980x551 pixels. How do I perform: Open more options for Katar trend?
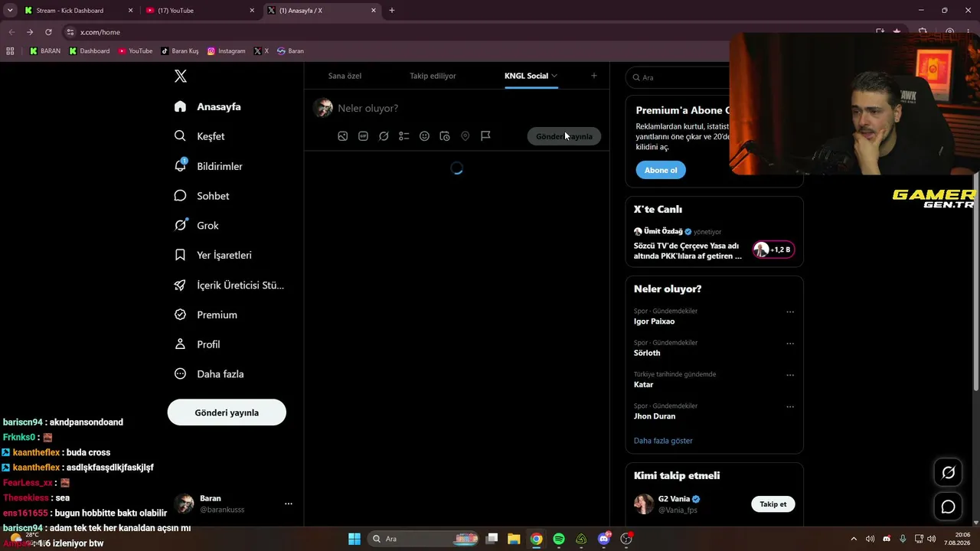(x=790, y=375)
